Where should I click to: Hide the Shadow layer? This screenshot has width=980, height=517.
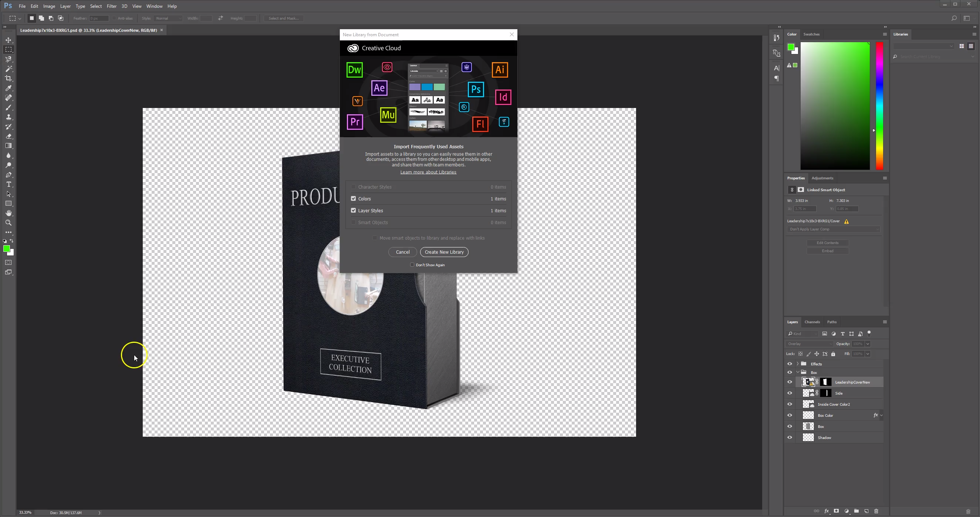pyautogui.click(x=790, y=437)
